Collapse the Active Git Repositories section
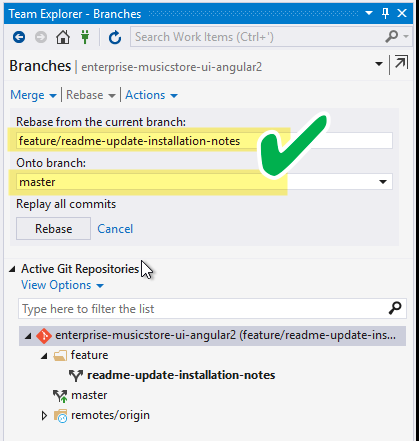Viewport: 419px width, 441px height. click(x=12, y=269)
